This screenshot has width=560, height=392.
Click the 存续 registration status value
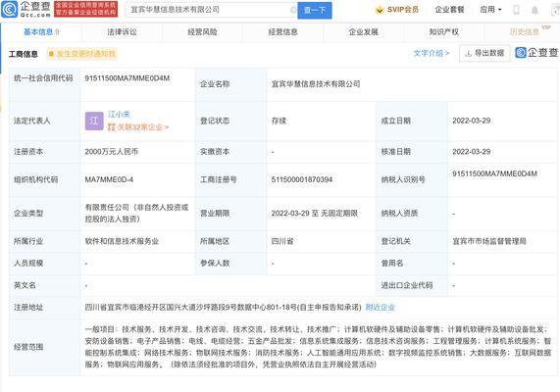(279, 121)
